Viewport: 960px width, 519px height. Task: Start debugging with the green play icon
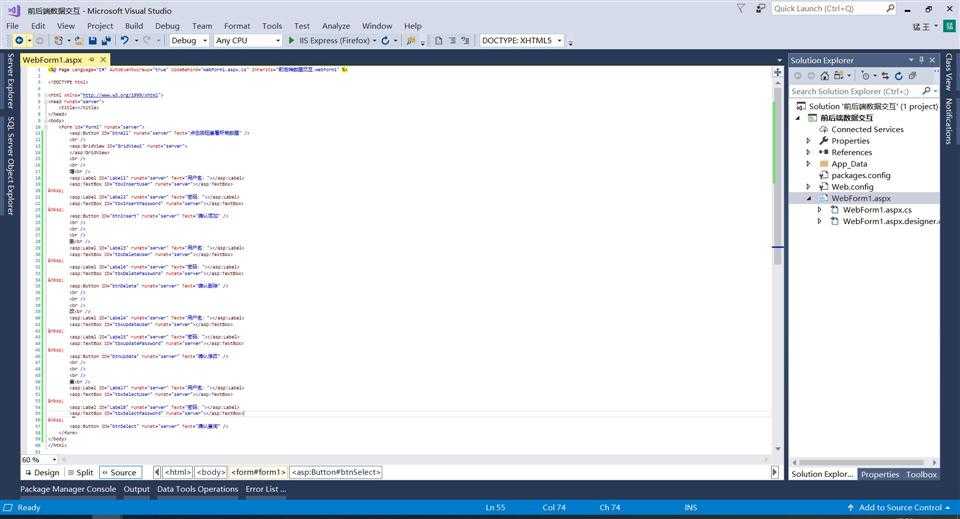[291, 40]
